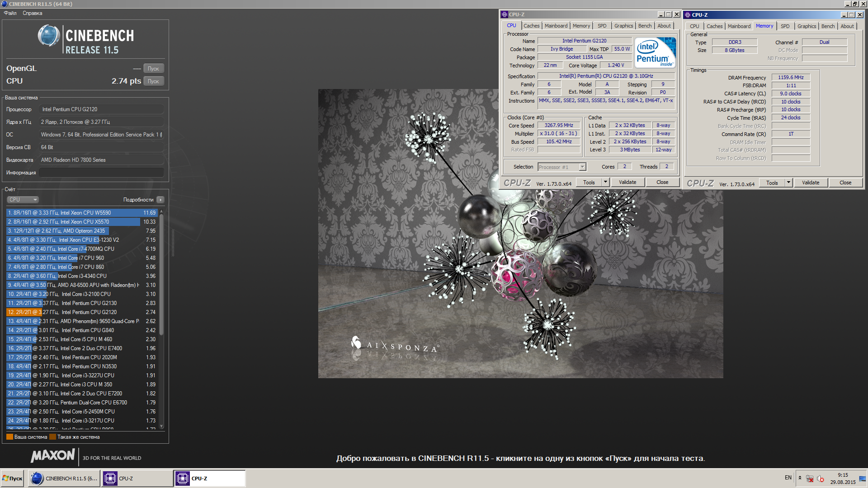The image size is (868, 488).
Task: Click the scroll-up arrow of the ranking list
Action: (161, 211)
